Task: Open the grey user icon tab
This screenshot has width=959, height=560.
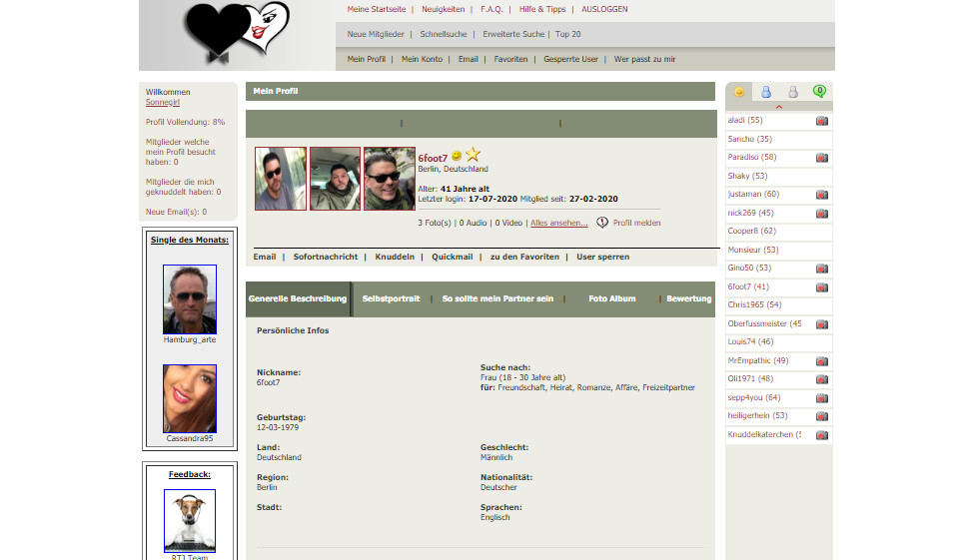Action: click(x=793, y=92)
